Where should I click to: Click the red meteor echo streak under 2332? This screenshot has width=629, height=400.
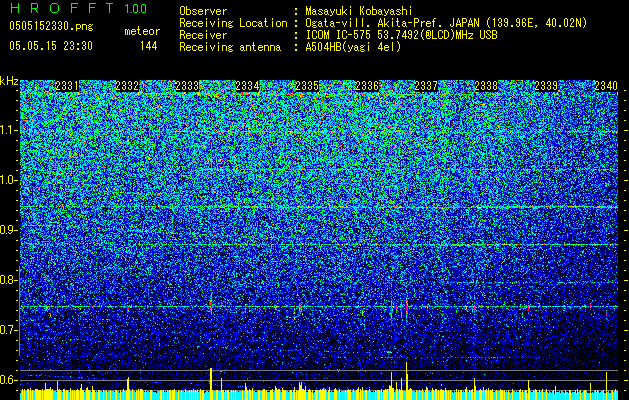click(x=128, y=309)
